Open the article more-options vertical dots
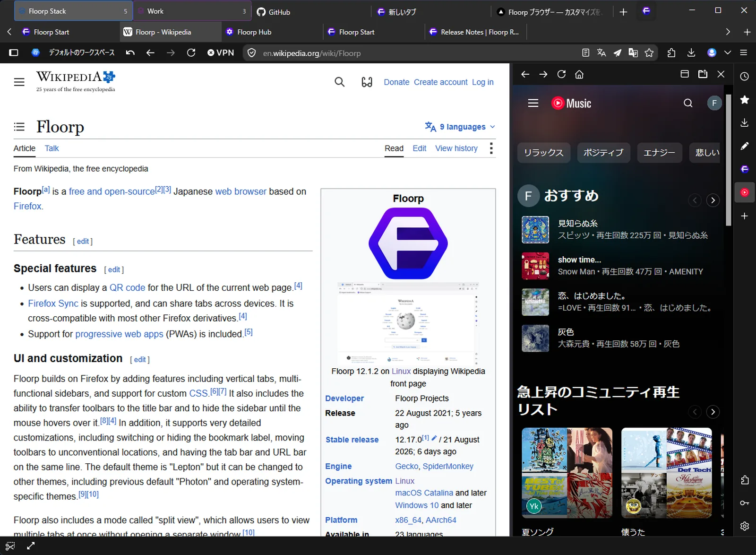This screenshot has height=555, width=756. click(x=491, y=148)
